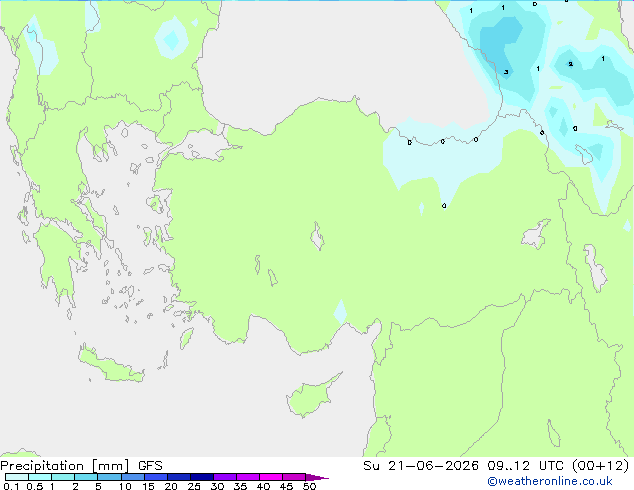
Task: Click the '10' legend scale number
Action: [x=125, y=486]
